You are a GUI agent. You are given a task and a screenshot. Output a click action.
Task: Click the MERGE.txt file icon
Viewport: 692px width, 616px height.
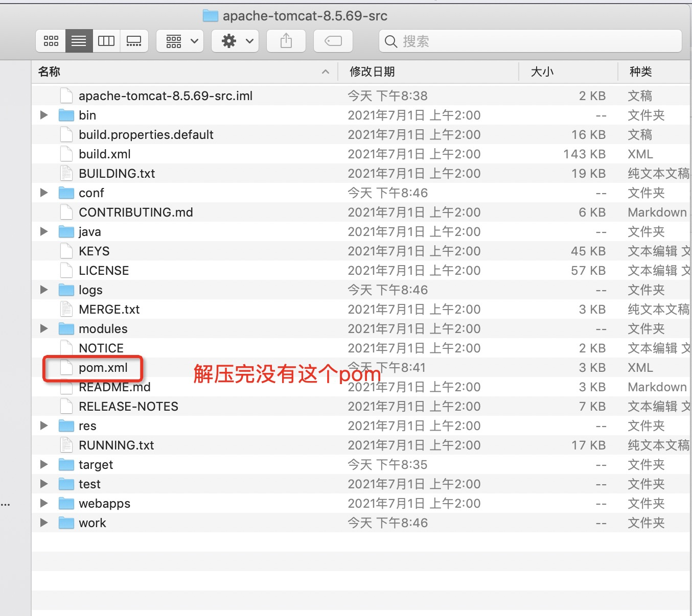pos(66,309)
